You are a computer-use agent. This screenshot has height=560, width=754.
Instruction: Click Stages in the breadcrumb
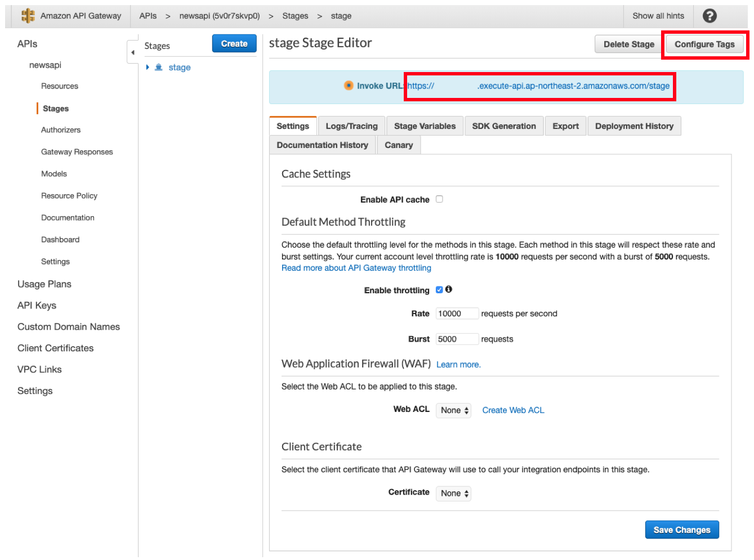(x=295, y=16)
